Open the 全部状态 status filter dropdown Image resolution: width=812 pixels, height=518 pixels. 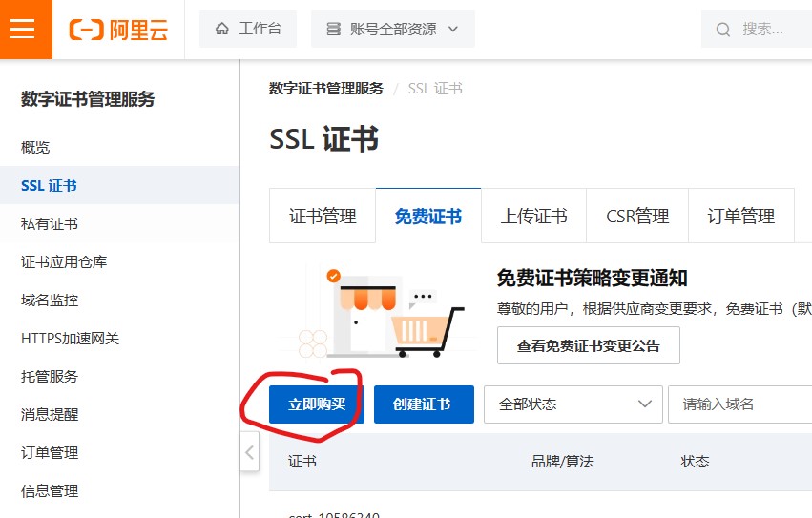click(573, 404)
